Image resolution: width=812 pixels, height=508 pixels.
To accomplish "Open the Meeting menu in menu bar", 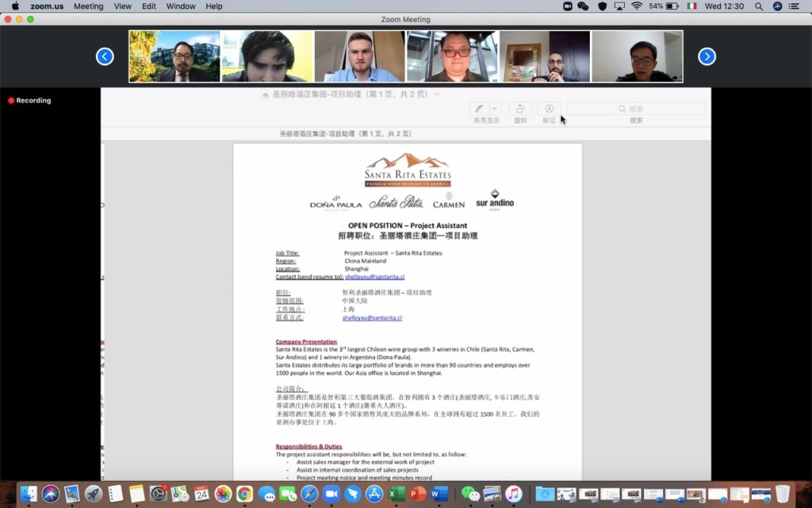I will (88, 6).
